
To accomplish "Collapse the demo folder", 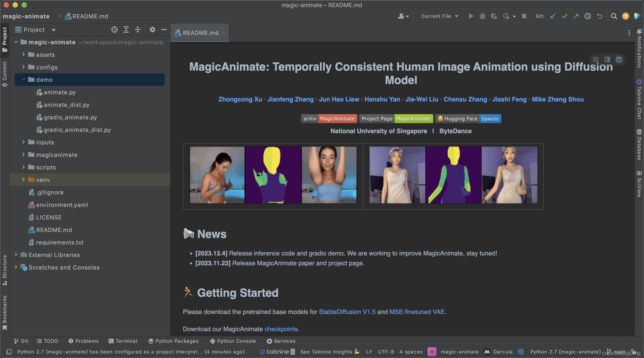I will click(x=23, y=80).
